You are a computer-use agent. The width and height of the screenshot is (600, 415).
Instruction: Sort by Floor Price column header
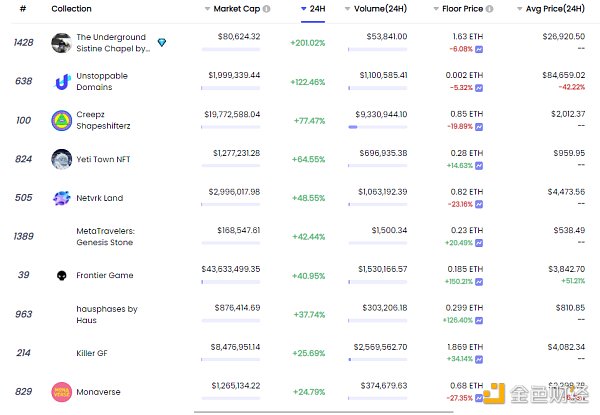(x=461, y=8)
